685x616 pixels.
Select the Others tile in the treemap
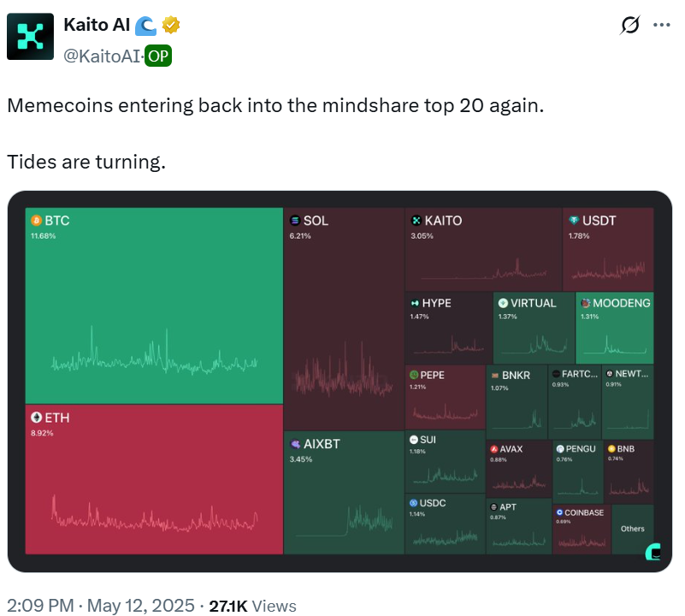[633, 529]
